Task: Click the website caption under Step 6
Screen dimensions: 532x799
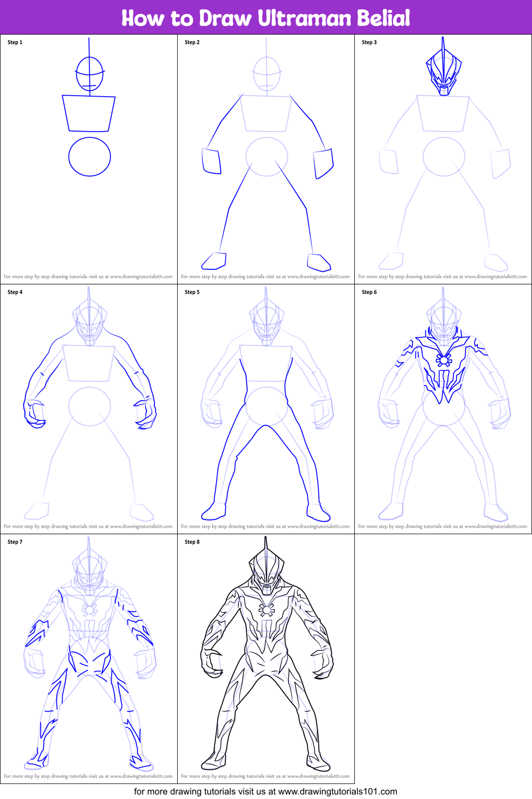Action: point(442,526)
